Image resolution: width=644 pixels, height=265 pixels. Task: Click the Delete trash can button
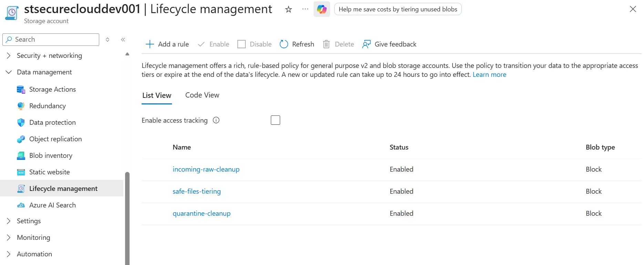pos(338,44)
